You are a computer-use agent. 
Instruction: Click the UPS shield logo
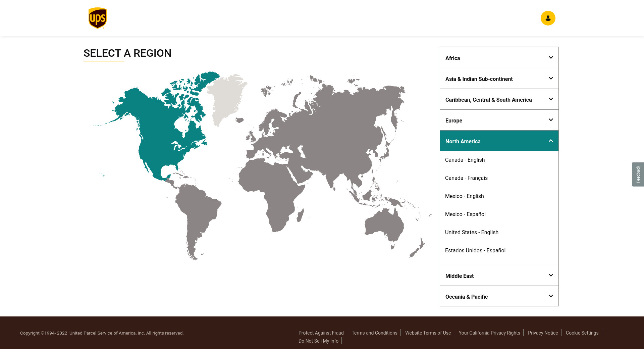(x=97, y=18)
